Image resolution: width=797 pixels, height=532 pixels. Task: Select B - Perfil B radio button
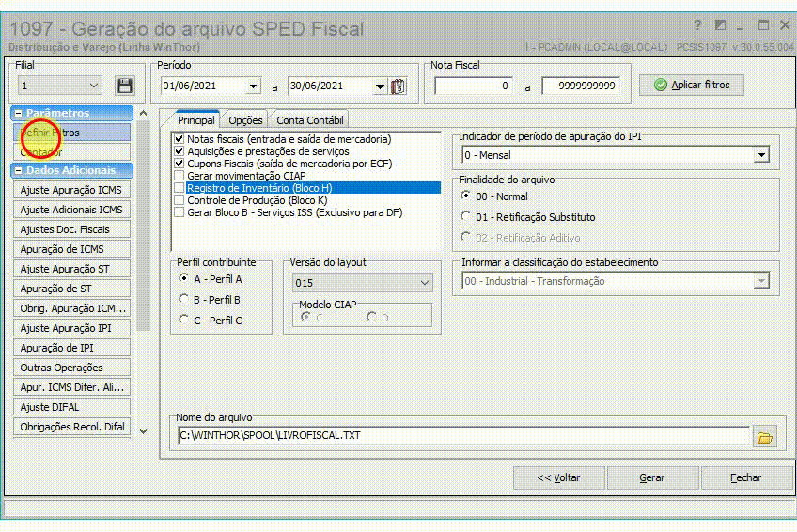click(184, 299)
